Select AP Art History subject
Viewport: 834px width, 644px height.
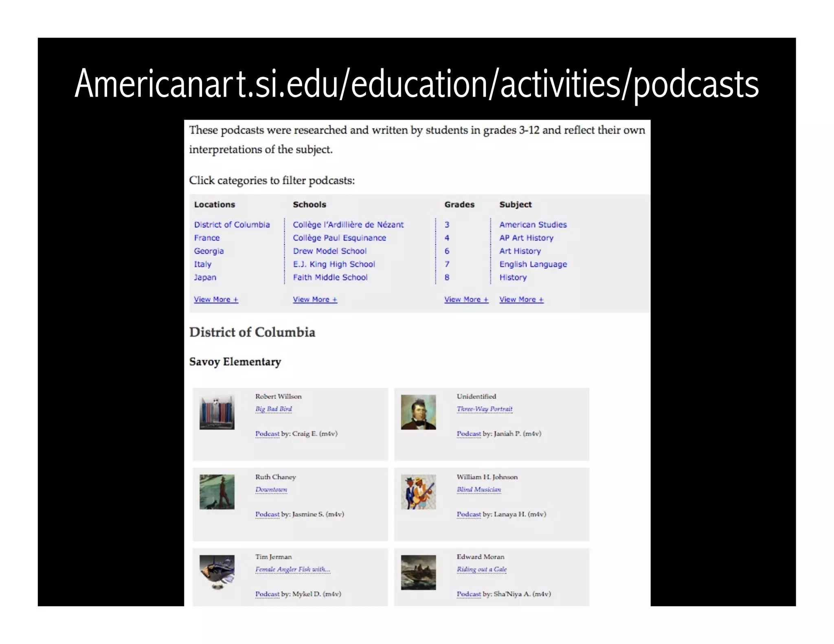(526, 238)
